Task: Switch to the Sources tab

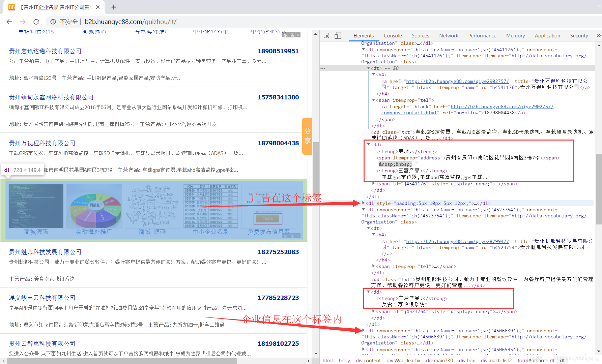Action: click(420, 36)
